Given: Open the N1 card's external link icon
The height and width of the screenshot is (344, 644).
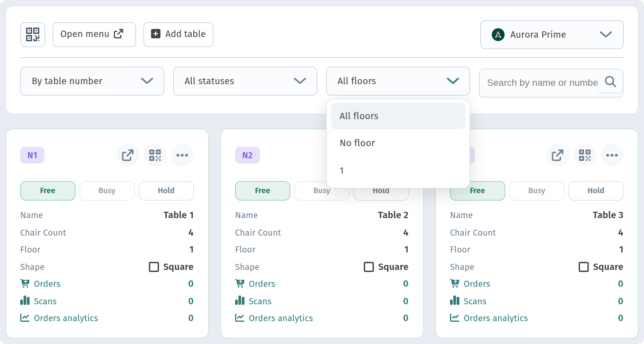Looking at the screenshot, I should click(128, 155).
